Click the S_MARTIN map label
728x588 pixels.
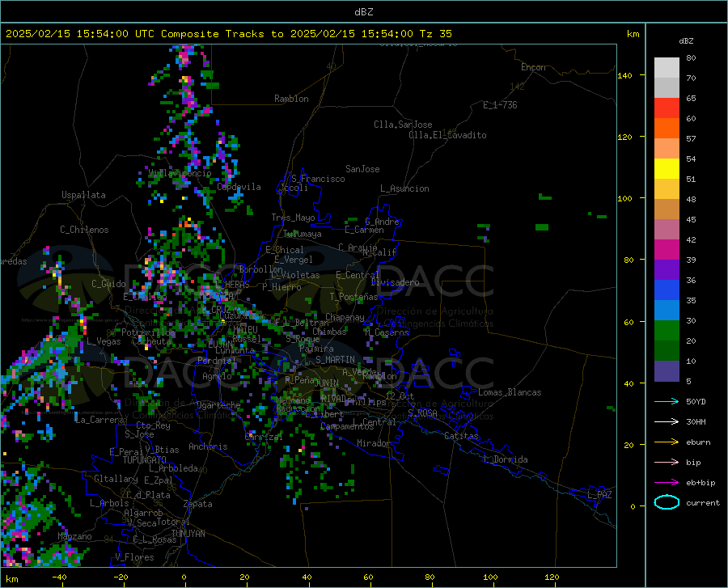[x=335, y=360]
